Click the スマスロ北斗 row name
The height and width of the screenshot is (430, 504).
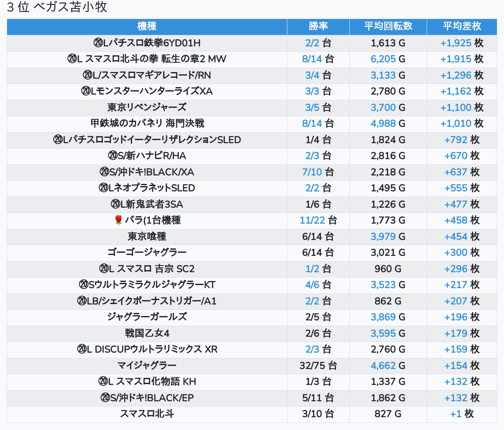pyautogui.click(x=147, y=414)
